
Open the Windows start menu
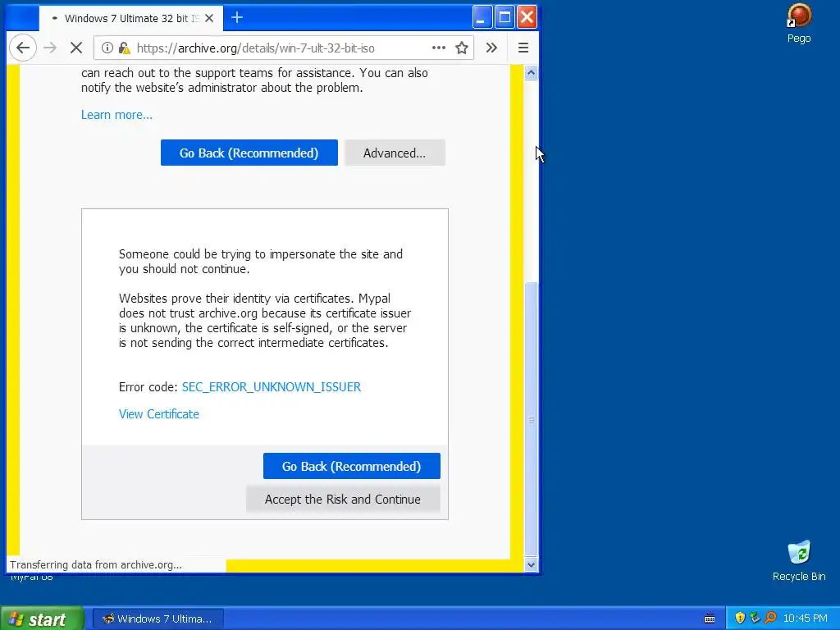pyautogui.click(x=42, y=619)
